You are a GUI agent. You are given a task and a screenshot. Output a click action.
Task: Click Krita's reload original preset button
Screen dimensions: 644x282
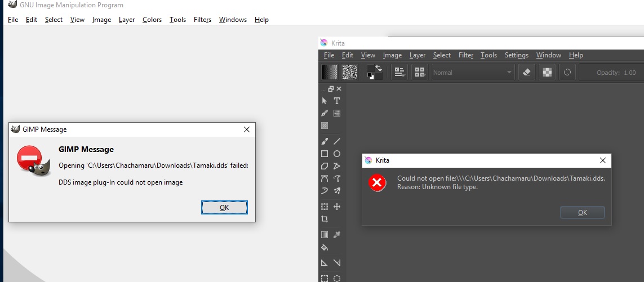point(567,72)
